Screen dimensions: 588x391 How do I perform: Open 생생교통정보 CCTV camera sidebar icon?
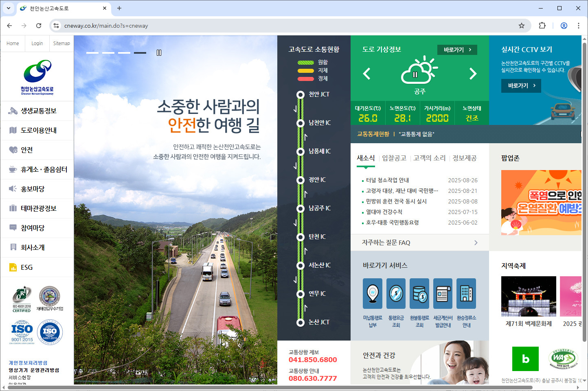(x=12, y=110)
